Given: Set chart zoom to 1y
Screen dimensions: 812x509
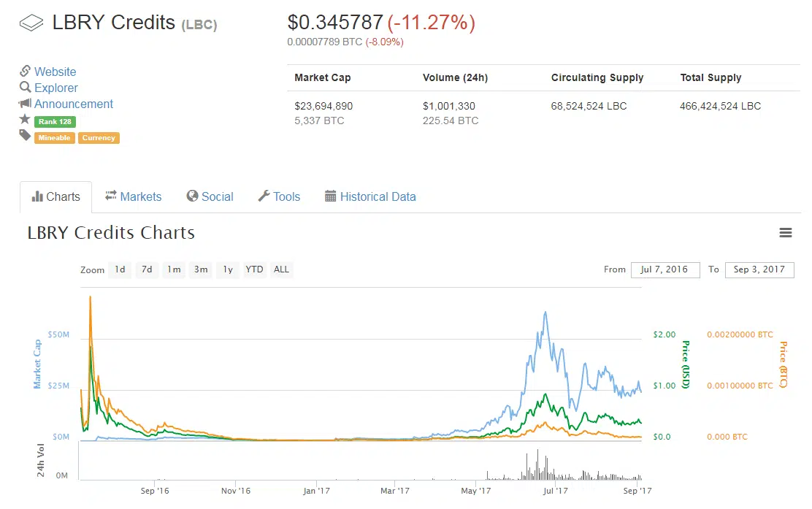Looking at the screenshot, I should click(x=228, y=269).
